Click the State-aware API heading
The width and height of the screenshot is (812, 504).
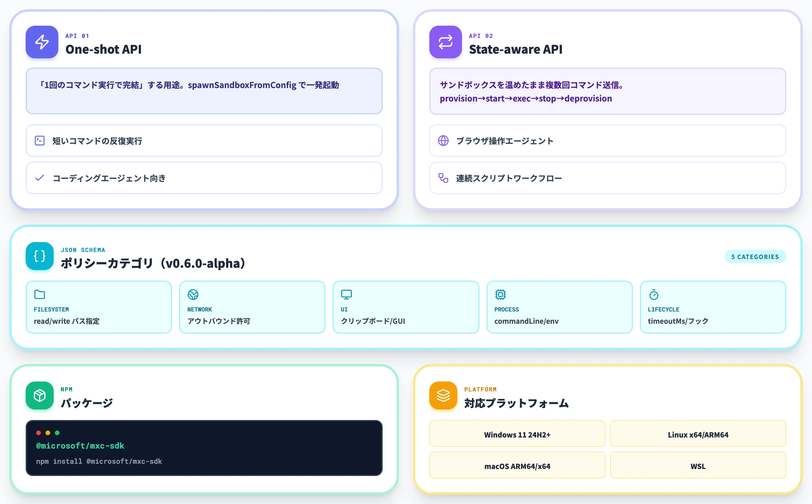[x=515, y=49]
